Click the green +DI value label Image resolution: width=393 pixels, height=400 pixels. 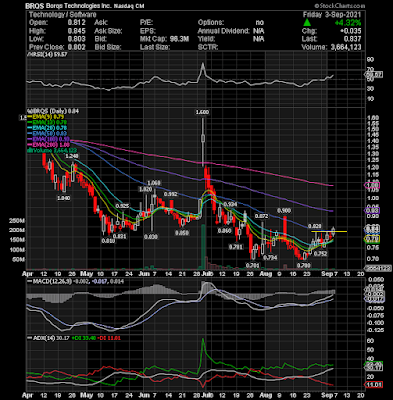[84, 338]
